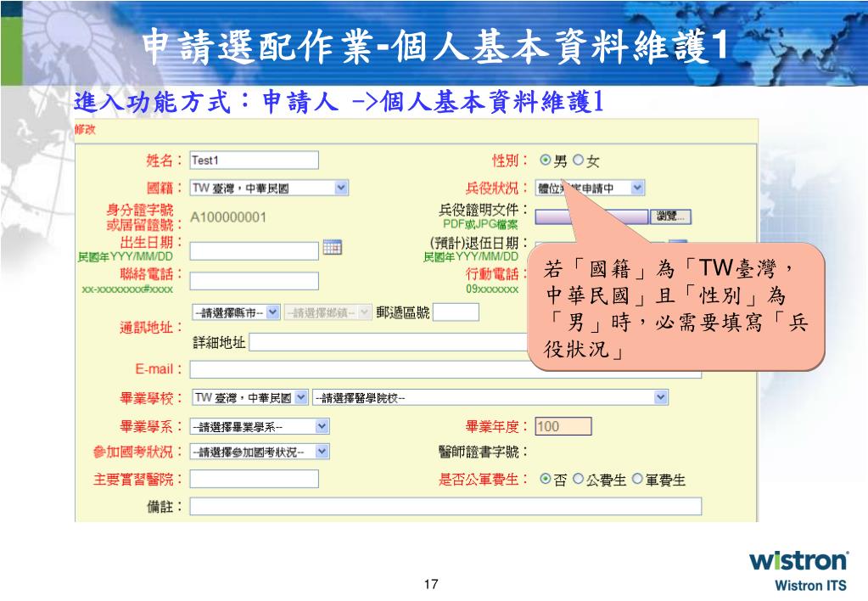This screenshot has width=868, height=601.
Task: Open the 畢業學校 country dropdown
Action: (x=250, y=397)
